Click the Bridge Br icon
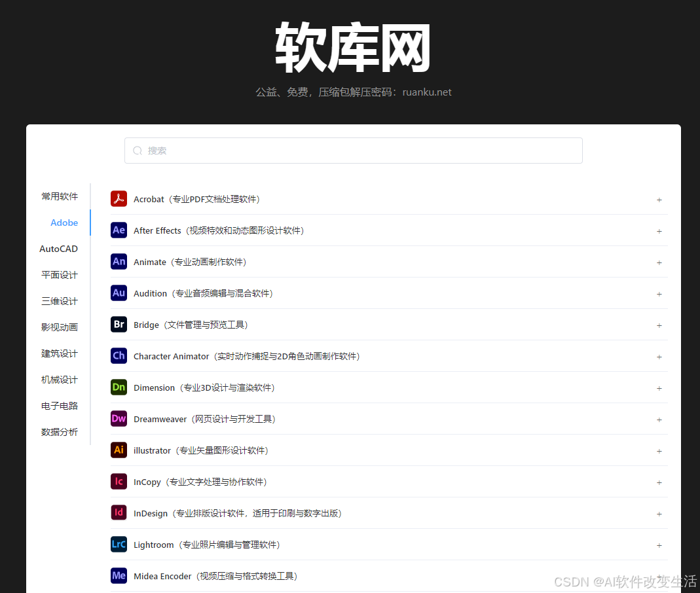The width and height of the screenshot is (700, 593). pyautogui.click(x=119, y=325)
